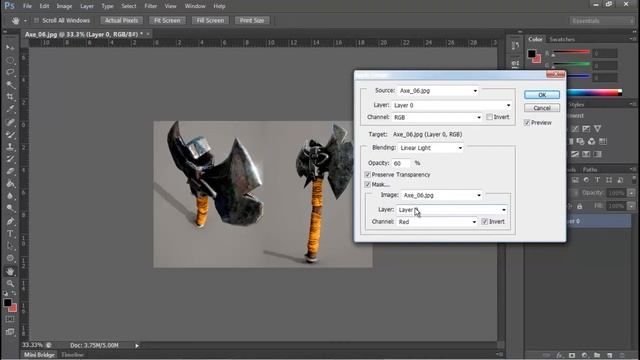Switch to the Swatches tab
The height and width of the screenshot is (360, 640).
[x=562, y=39]
